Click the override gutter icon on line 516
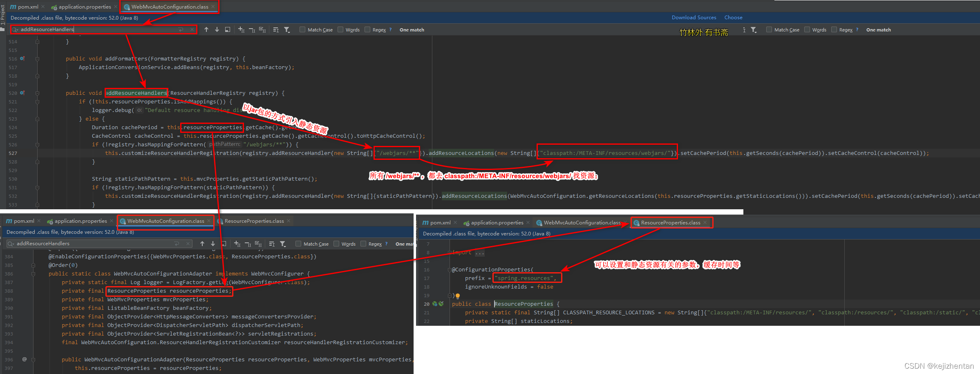 click(22, 58)
